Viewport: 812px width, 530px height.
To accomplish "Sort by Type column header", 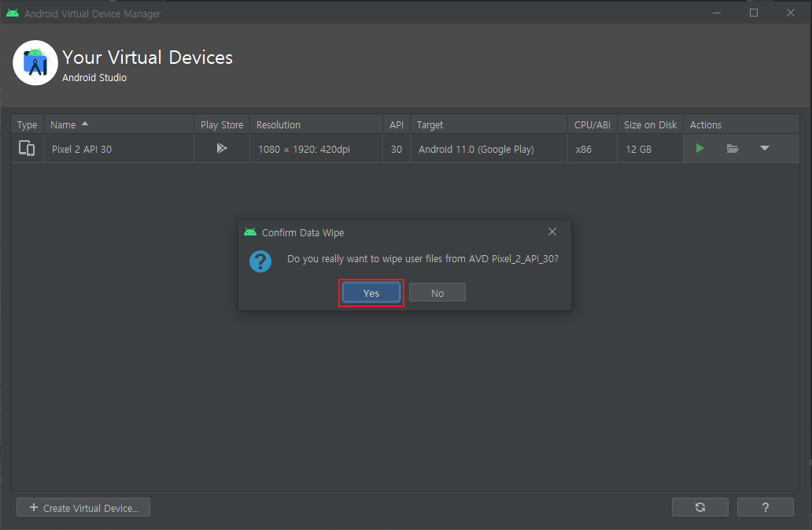I will [x=27, y=125].
